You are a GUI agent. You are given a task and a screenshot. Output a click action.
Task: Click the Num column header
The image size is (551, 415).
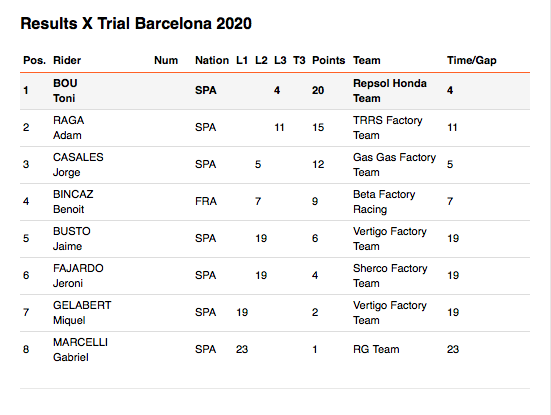[166, 60]
